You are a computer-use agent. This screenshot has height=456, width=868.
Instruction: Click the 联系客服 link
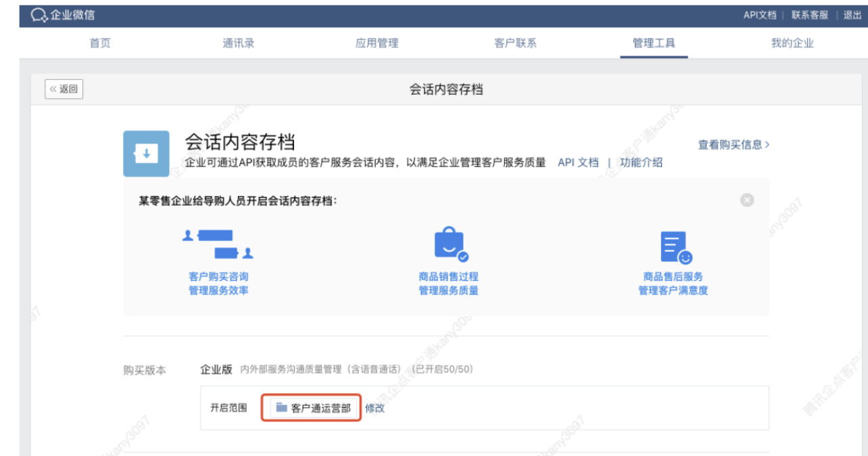810,15
